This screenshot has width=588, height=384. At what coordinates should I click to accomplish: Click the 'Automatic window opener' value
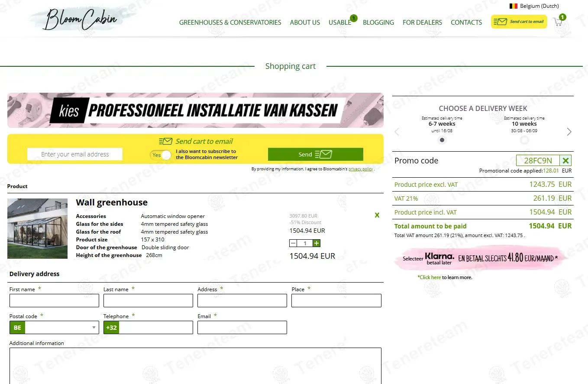click(x=173, y=216)
